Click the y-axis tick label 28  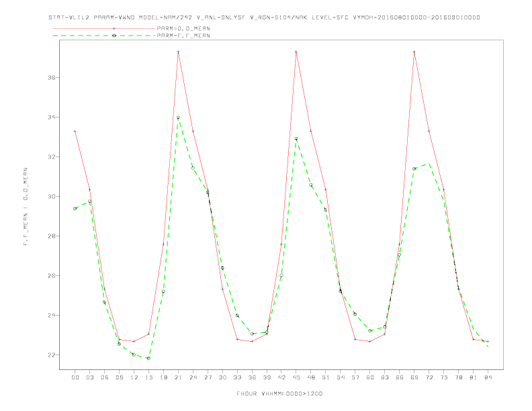click(x=52, y=236)
